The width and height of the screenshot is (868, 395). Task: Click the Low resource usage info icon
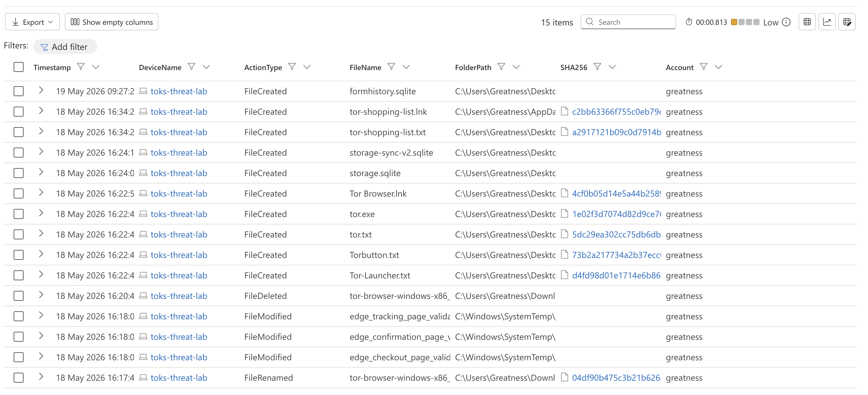point(786,22)
